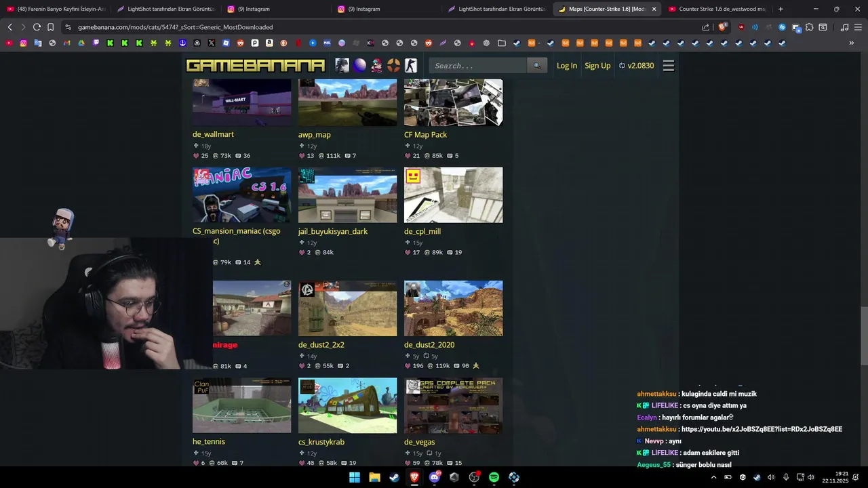868x488 pixels.
Task: Click the awp_map thumbnail image
Action: click(x=348, y=102)
